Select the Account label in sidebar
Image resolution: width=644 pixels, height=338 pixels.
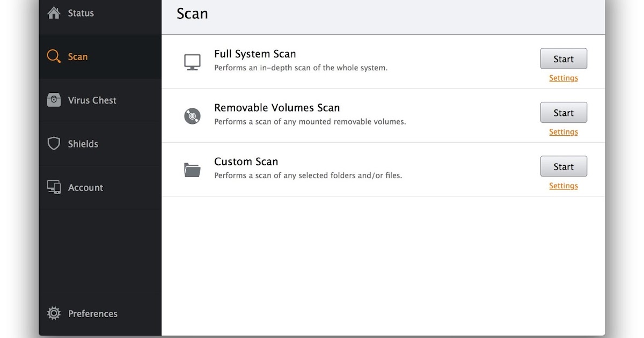(x=85, y=187)
